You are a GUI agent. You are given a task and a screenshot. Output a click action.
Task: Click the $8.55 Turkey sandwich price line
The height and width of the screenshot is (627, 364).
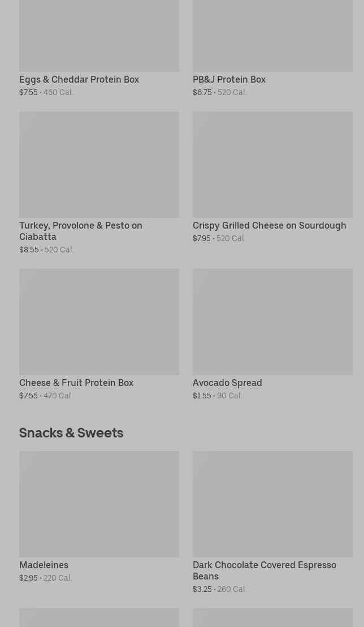(x=46, y=250)
